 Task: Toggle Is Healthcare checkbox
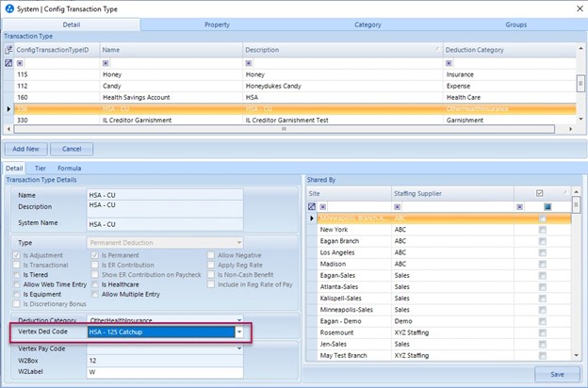[95, 284]
